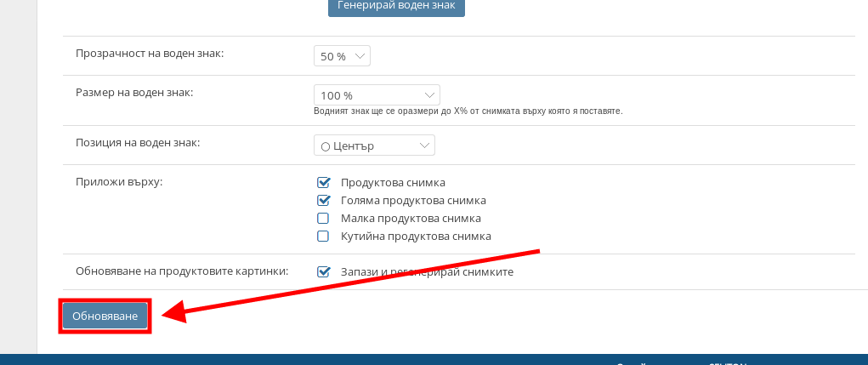Click the Малка продуктова снимка label text

(x=405, y=219)
